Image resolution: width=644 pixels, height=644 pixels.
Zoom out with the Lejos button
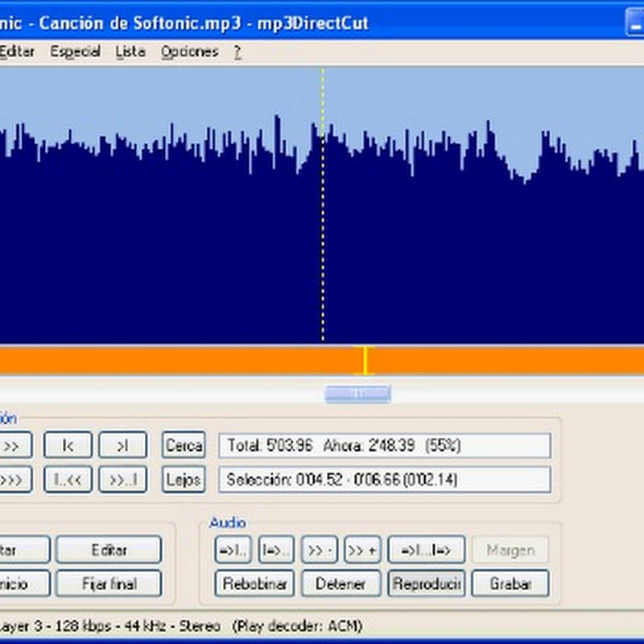pos(184,480)
